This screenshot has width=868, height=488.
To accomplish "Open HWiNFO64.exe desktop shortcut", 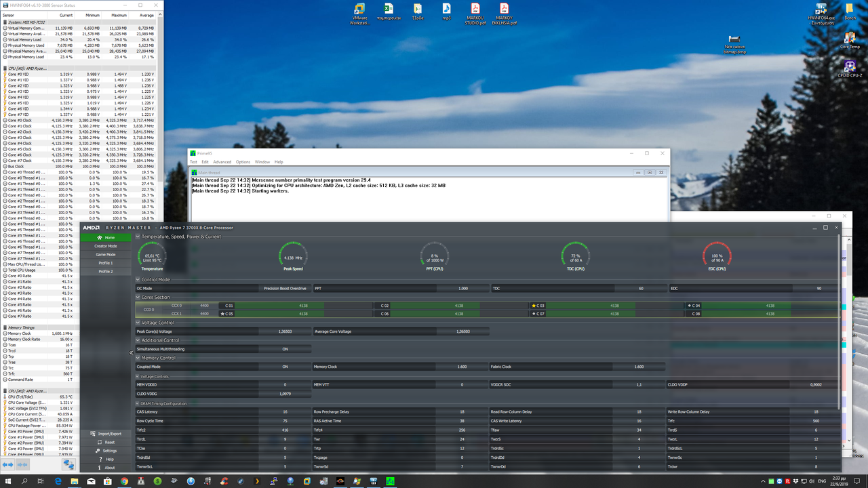I will click(821, 14).
